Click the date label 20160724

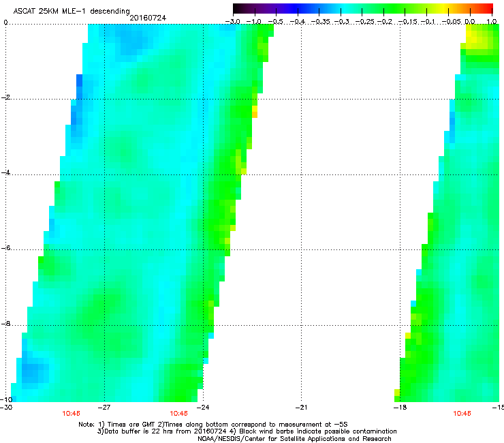point(148,18)
